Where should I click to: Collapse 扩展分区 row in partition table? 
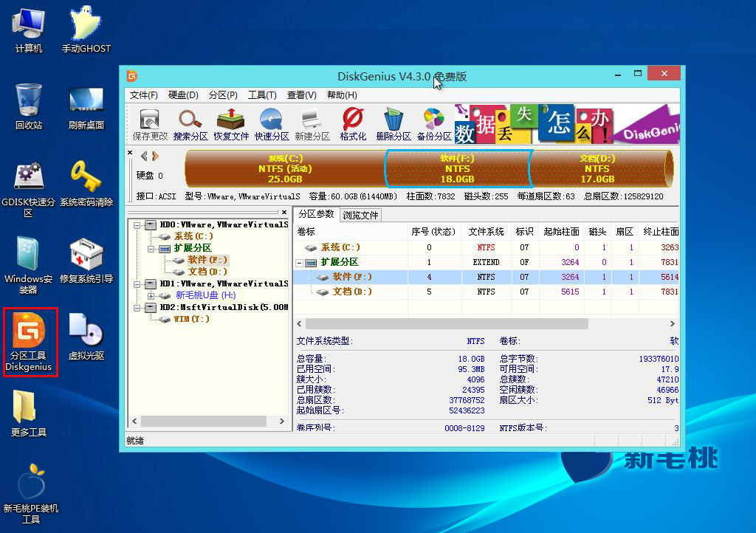pyautogui.click(x=300, y=263)
